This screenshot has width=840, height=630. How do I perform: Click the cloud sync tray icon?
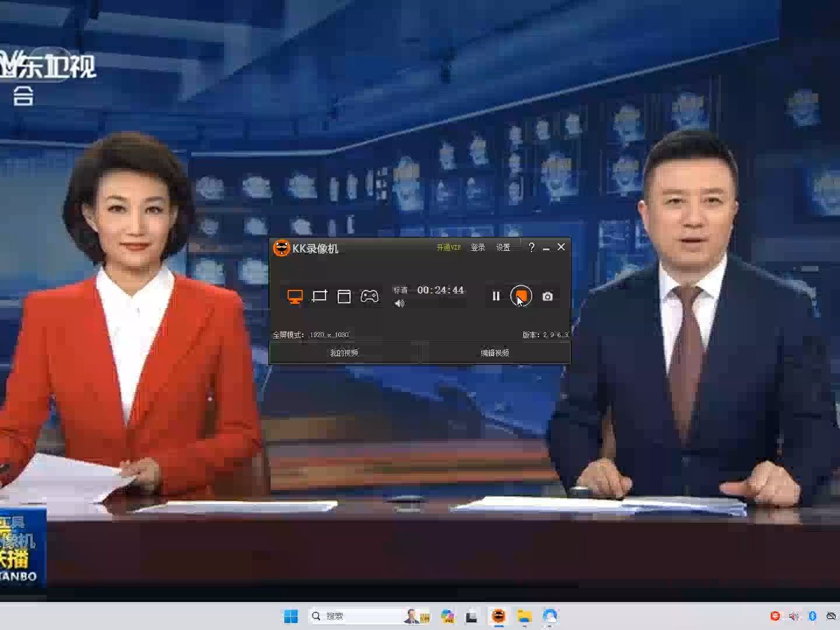(x=831, y=616)
